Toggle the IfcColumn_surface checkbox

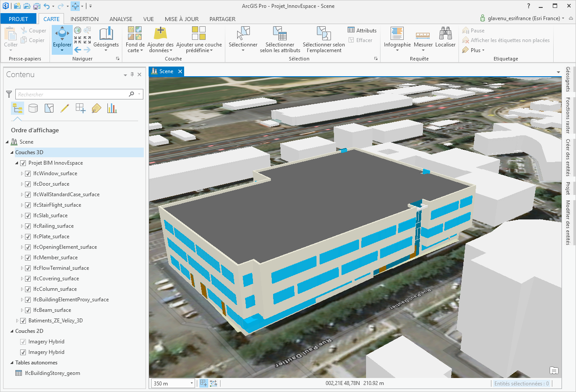pyautogui.click(x=28, y=289)
